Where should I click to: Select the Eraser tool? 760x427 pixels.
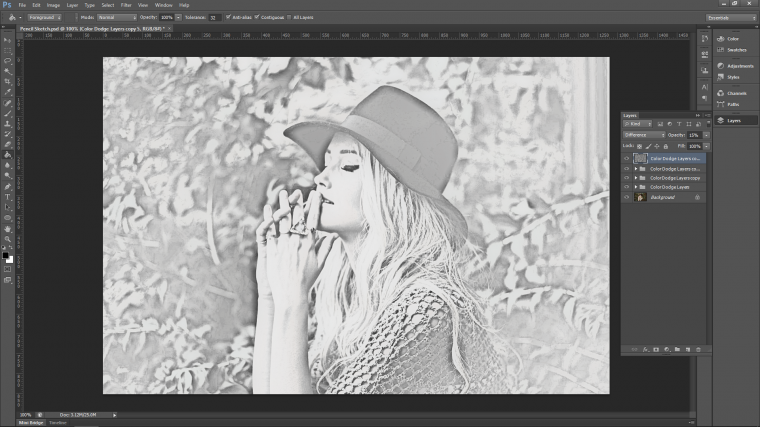(x=7, y=144)
